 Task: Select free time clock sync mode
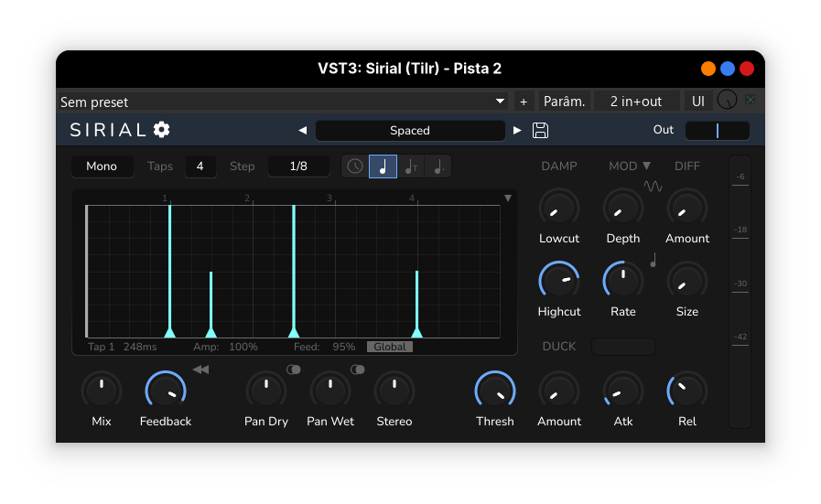click(x=355, y=166)
